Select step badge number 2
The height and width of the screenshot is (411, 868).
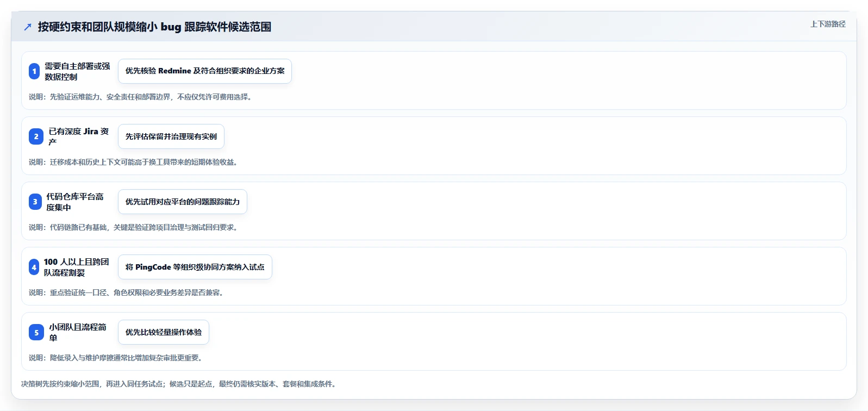(36, 136)
